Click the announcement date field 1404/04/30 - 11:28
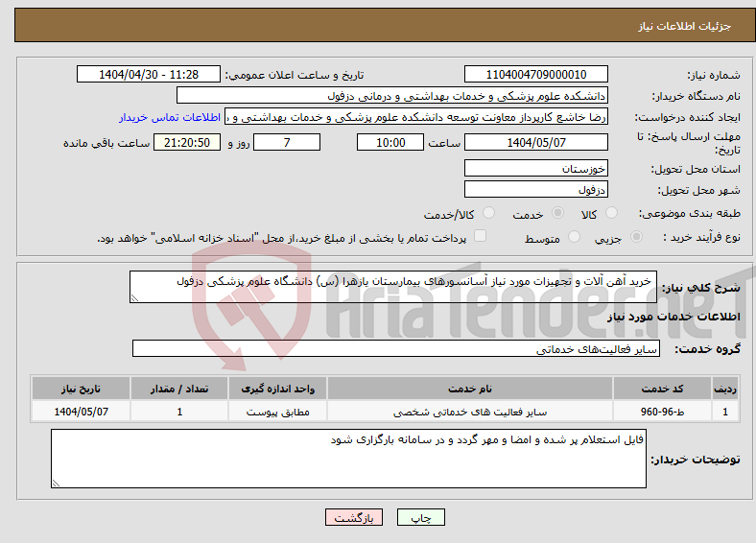Screen dimensions: 756x543 tap(149, 74)
